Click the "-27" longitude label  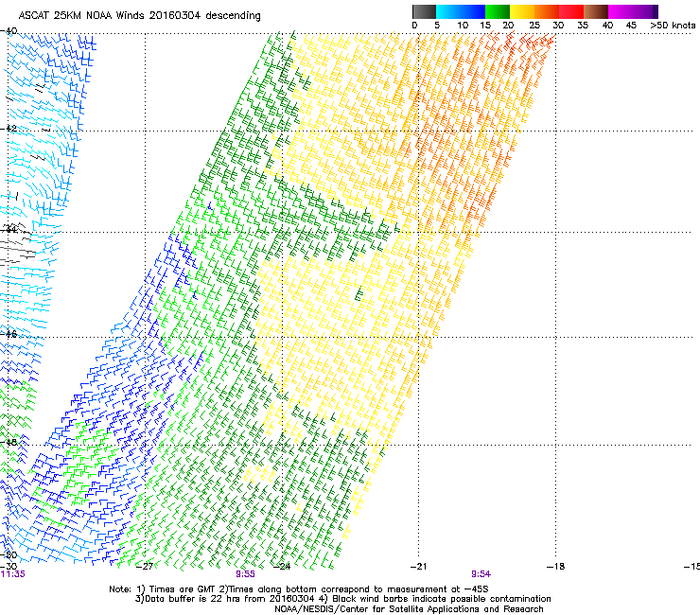[x=145, y=567]
